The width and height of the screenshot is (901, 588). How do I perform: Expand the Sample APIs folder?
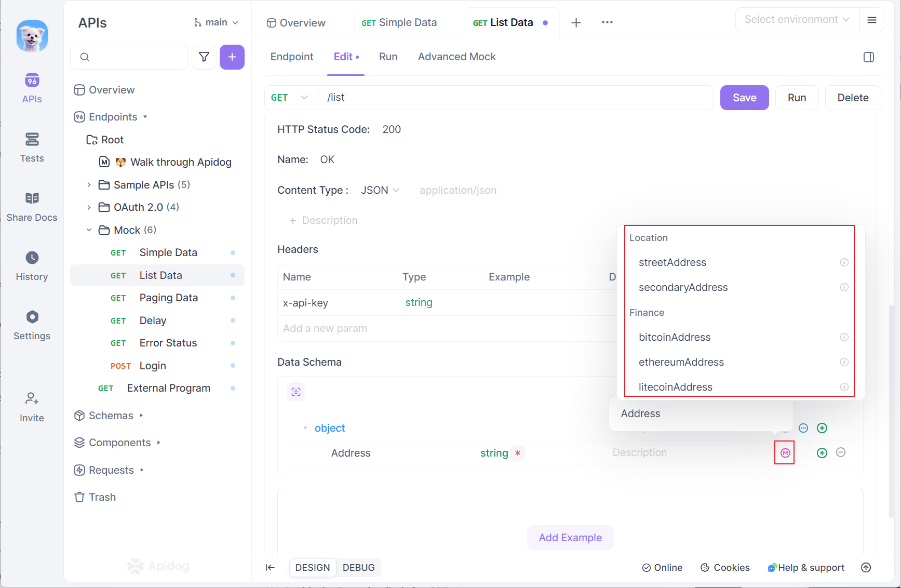click(x=89, y=185)
